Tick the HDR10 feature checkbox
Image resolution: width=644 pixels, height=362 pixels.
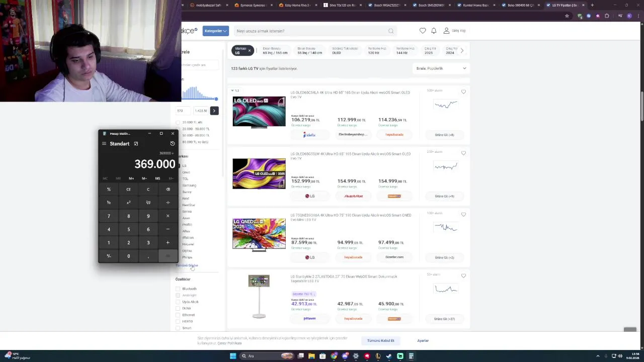178,321
